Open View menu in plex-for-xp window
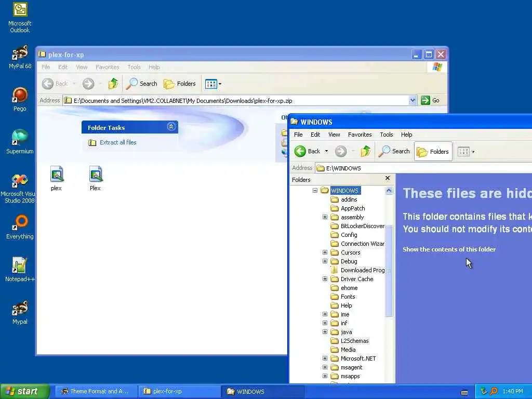The height and width of the screenshot is (399, 532). (x=82, y=67)
